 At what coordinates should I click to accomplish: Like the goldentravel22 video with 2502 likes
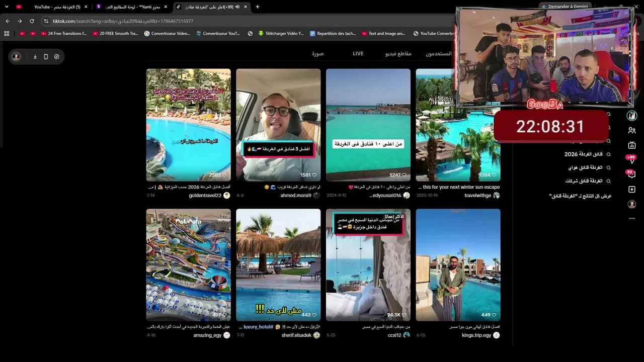click(x=224, y=175)
